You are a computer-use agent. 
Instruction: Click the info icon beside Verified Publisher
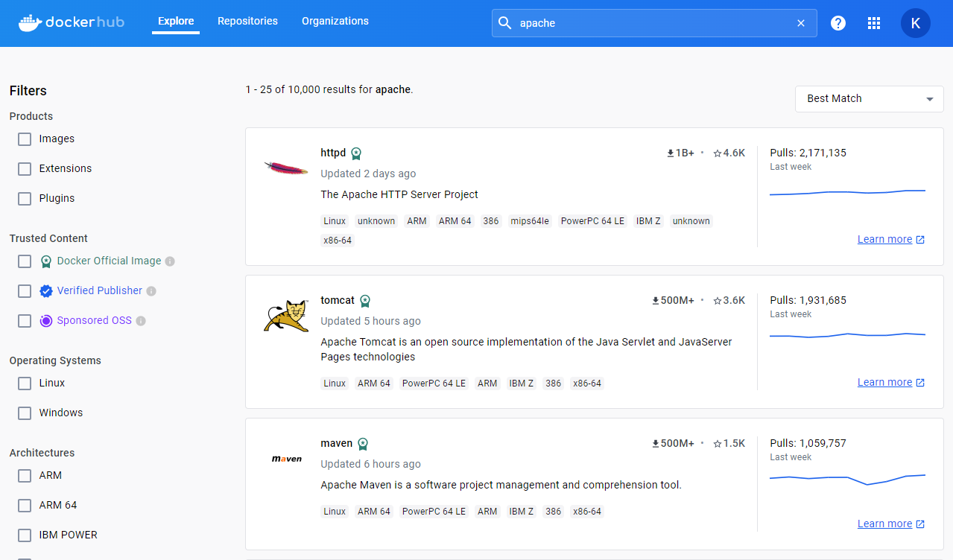[x=151, y=291]
